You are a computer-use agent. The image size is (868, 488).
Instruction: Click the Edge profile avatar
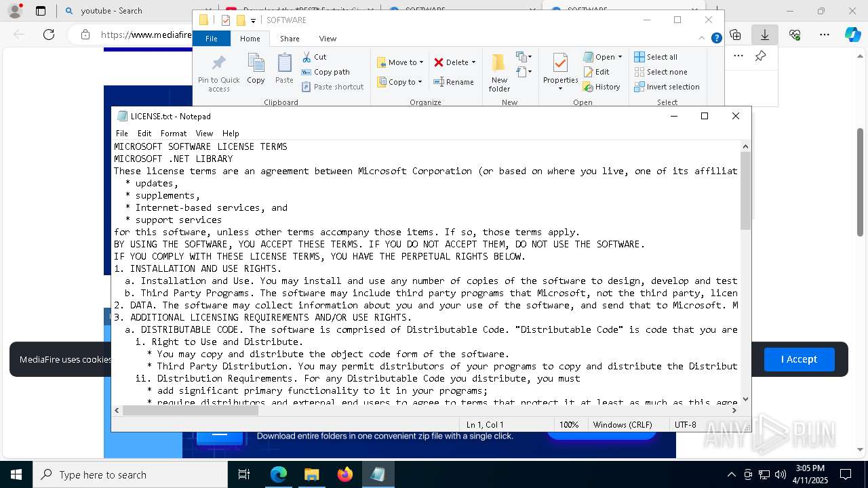click(x=14, y=11)
